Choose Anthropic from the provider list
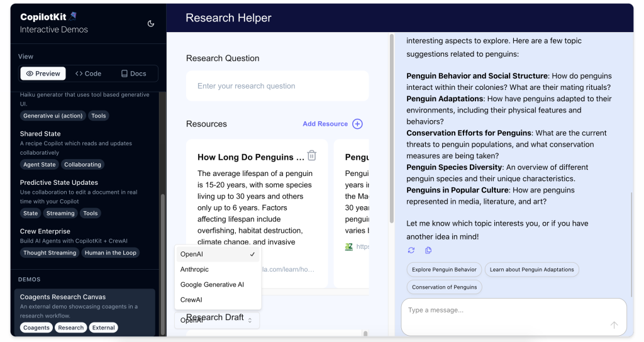The height and width of the screenshot is (342, 644). coord(218,269)
